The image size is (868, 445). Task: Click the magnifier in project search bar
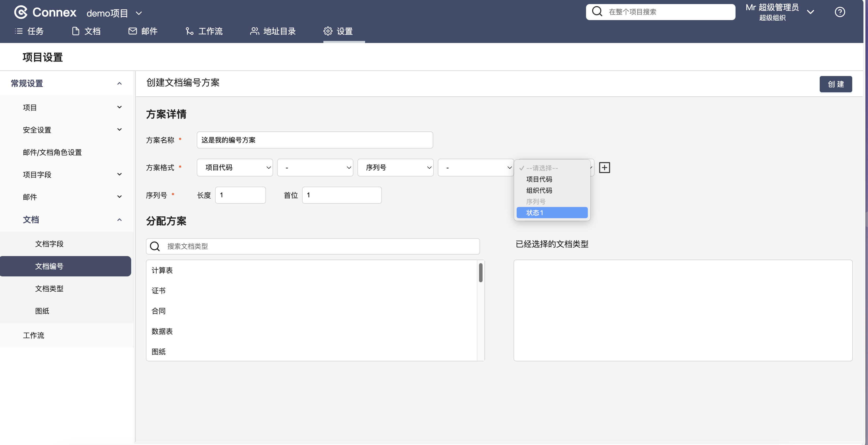597,12
